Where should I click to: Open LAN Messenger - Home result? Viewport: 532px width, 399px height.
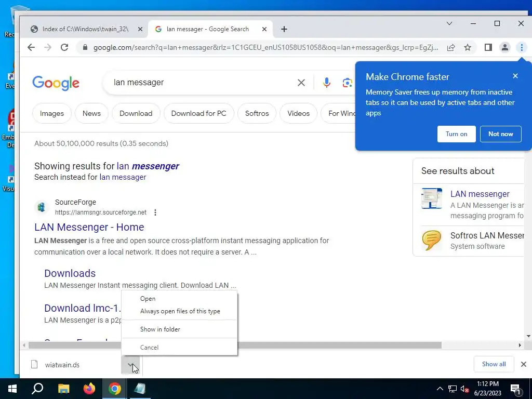click(89, 227)
